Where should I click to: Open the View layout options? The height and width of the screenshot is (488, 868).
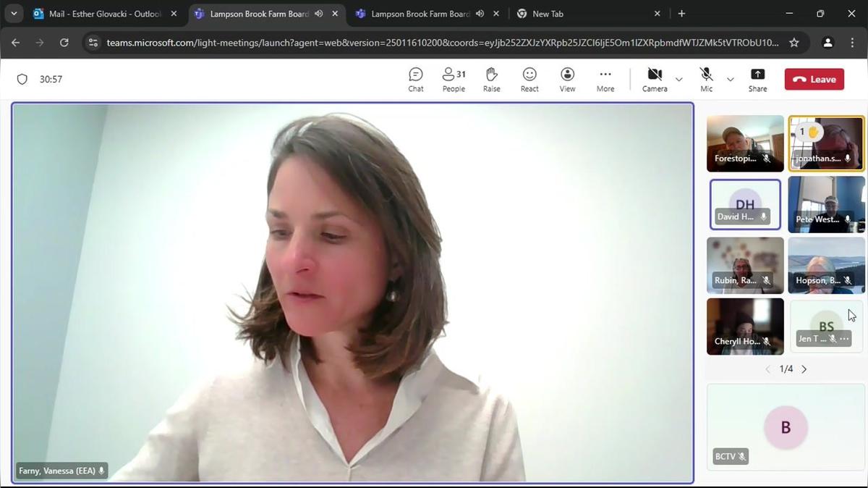(x=568, y=80)
